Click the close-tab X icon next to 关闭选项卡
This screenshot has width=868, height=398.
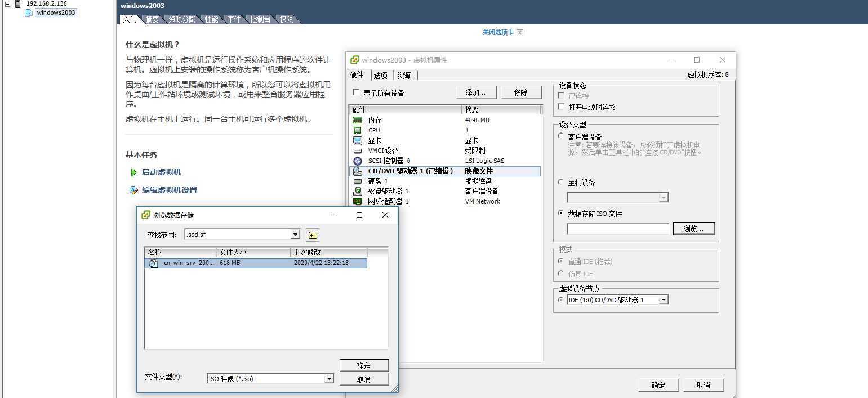click(x=519, y=33)
